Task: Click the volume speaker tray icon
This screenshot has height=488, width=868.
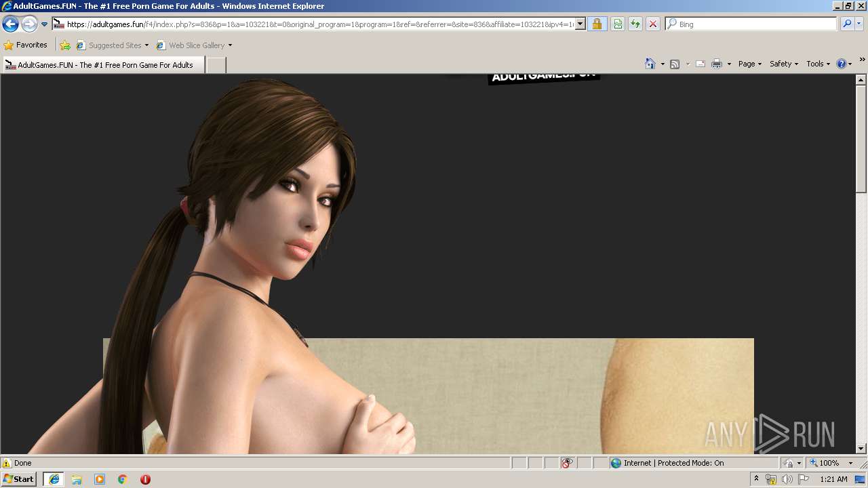Action: click(x=787, y=479)
